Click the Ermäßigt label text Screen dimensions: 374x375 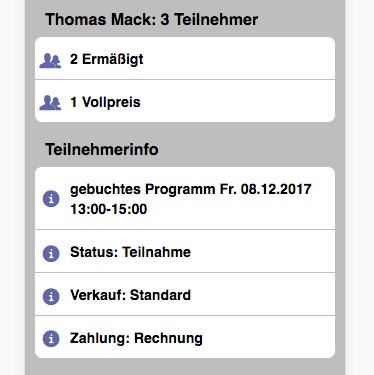(x=113, y=60)
